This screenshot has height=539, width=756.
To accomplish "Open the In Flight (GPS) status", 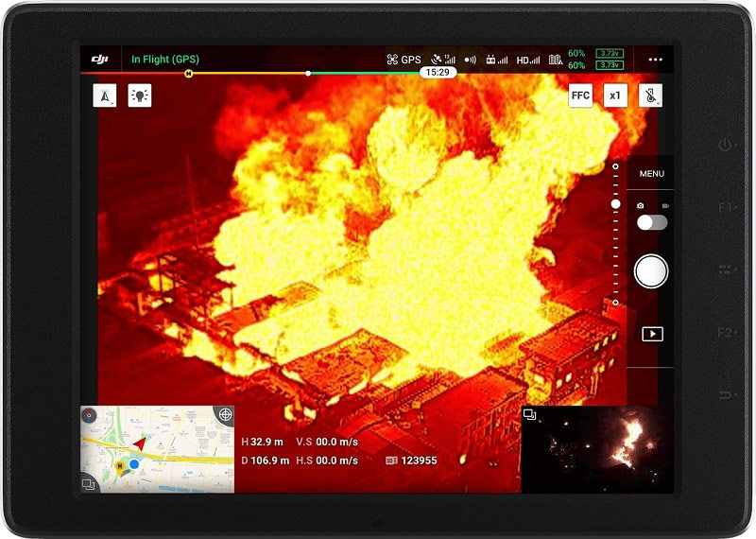I will coord(164,60).
